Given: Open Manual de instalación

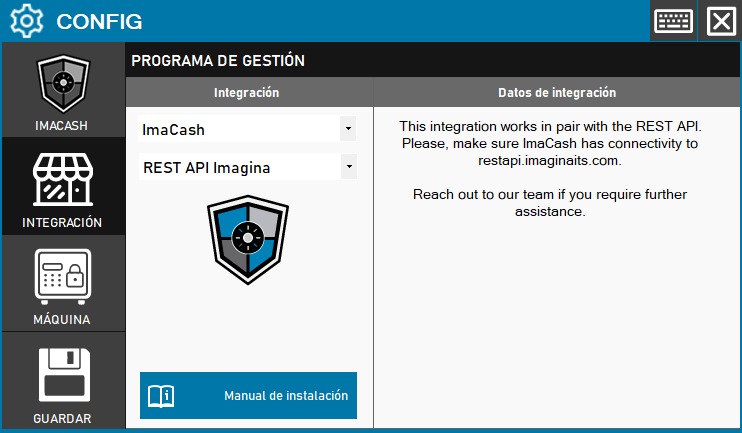Looking at the screenshot, I should (285, 396).
